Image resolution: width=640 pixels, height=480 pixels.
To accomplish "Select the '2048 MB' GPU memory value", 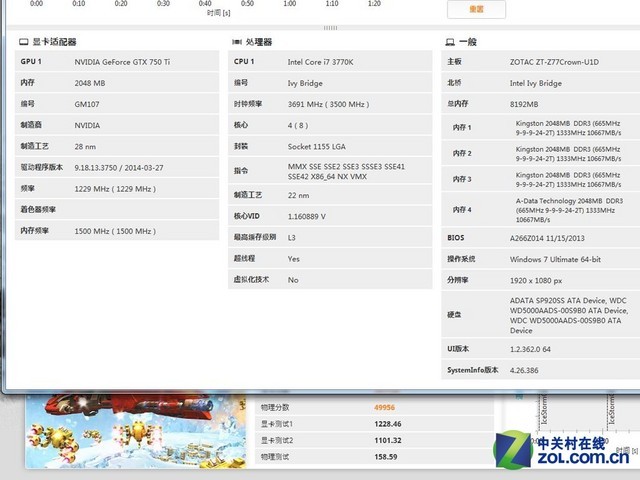I will click(x=90, y=83).
